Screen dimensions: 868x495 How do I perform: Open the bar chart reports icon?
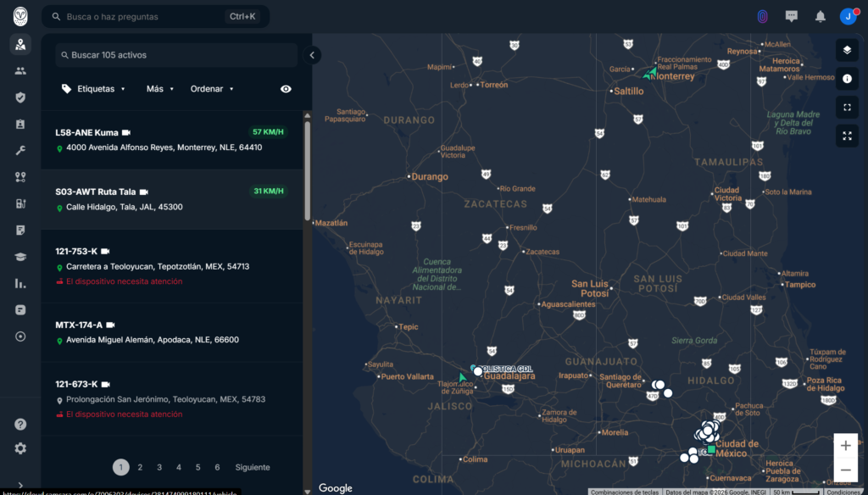(20, 283)
